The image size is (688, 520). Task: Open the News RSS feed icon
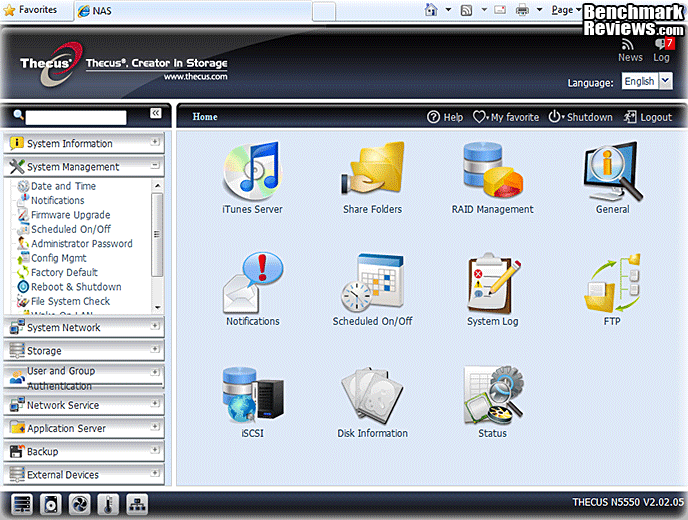tap(628, 44)
